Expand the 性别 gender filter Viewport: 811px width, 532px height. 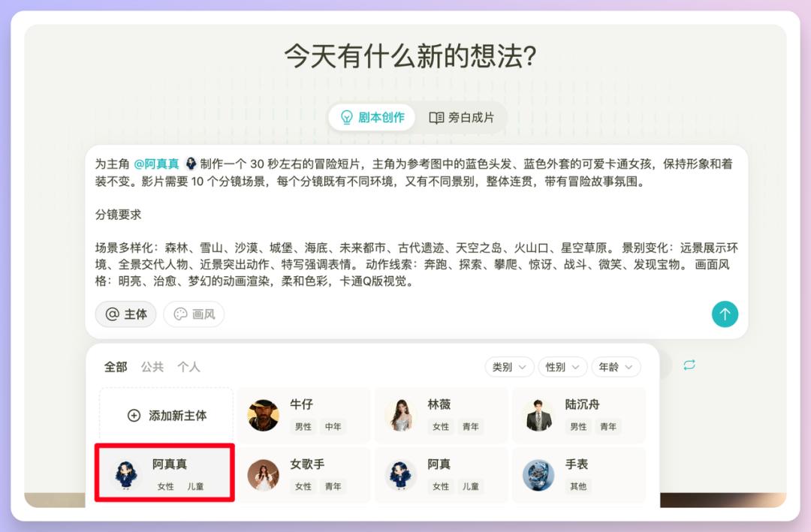click(x=562, y=367)
